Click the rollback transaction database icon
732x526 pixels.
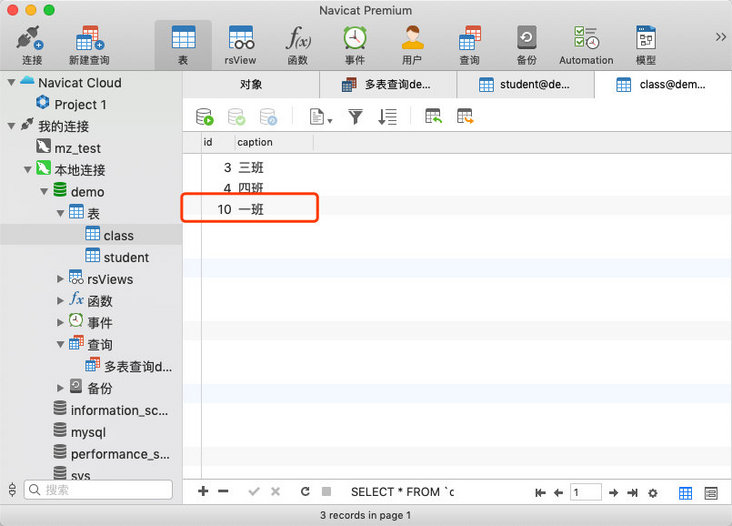point(268,117)
